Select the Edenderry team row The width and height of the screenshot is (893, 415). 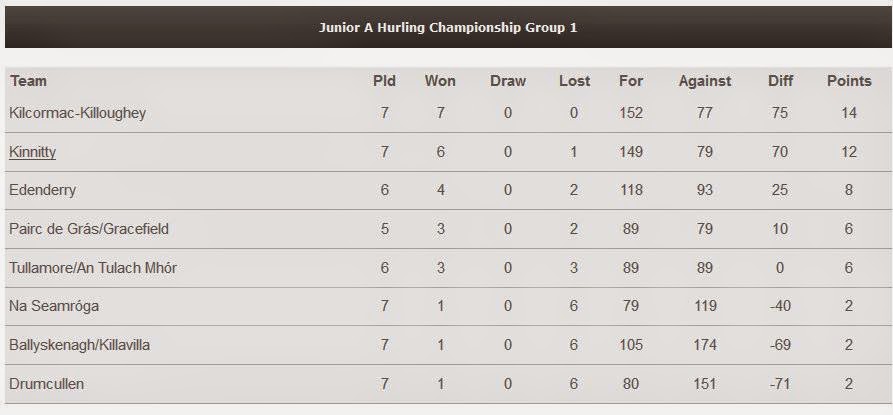pos(449,190)
